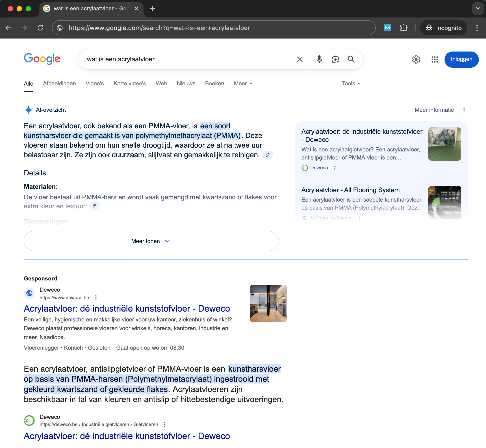
Task: Click Meer informatie link
Action: [434, 110]
